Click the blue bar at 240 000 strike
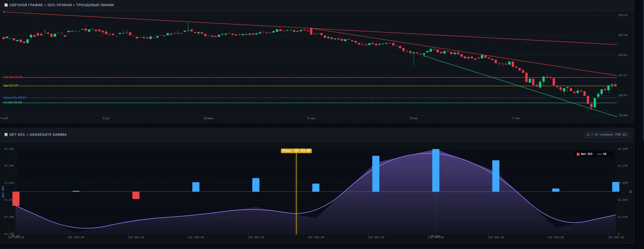 [x=496, y=176]
